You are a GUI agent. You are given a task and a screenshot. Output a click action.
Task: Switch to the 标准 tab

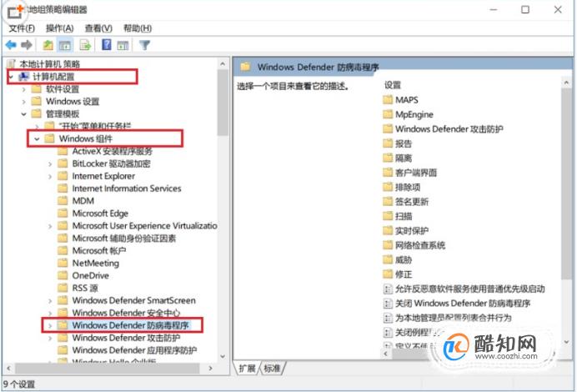point(272,368)
